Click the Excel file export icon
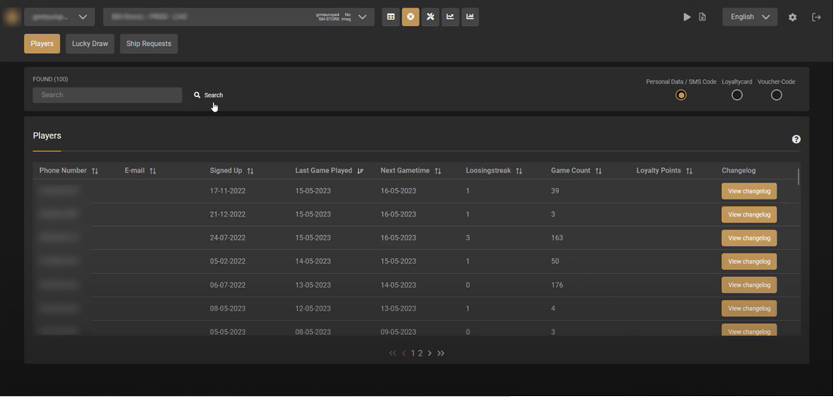Viewport: 834px width, 398px height. pyautogui.click(x=702, y=17)
